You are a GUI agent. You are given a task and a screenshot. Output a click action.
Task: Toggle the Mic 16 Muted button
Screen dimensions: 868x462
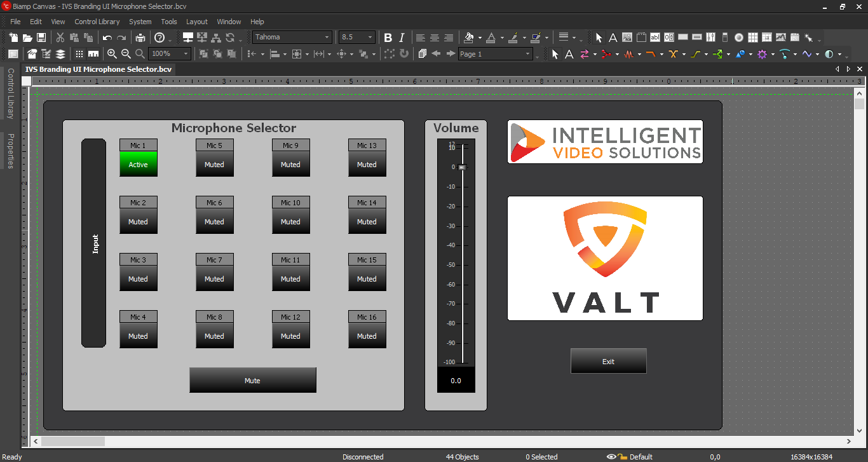tap(367, 336)
